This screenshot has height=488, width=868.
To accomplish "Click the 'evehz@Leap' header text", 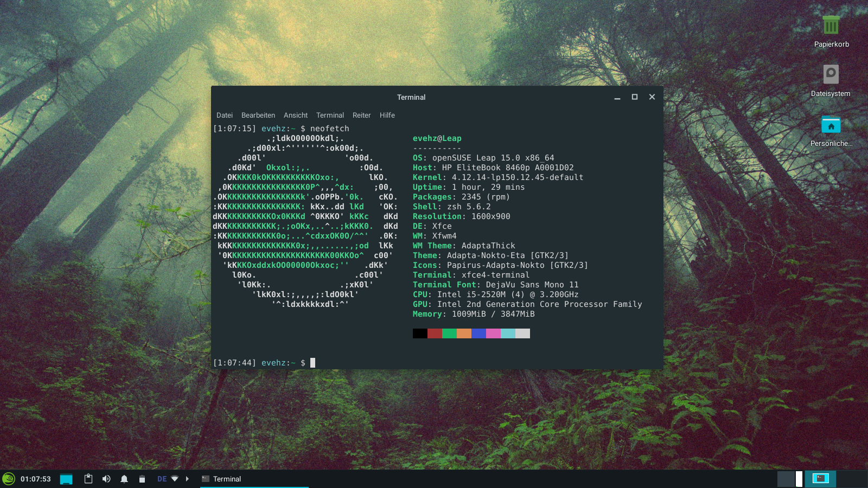I will [437, 138].
